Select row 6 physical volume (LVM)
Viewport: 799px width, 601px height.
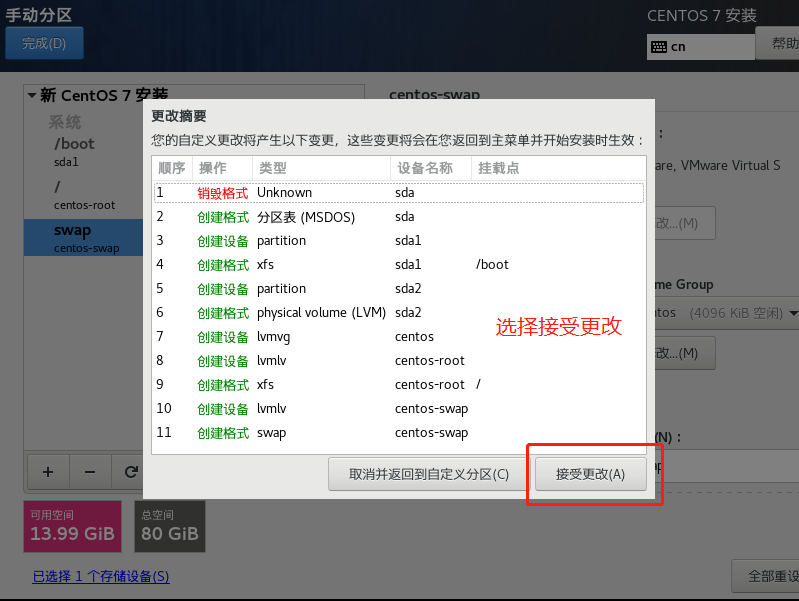[399, 312]
